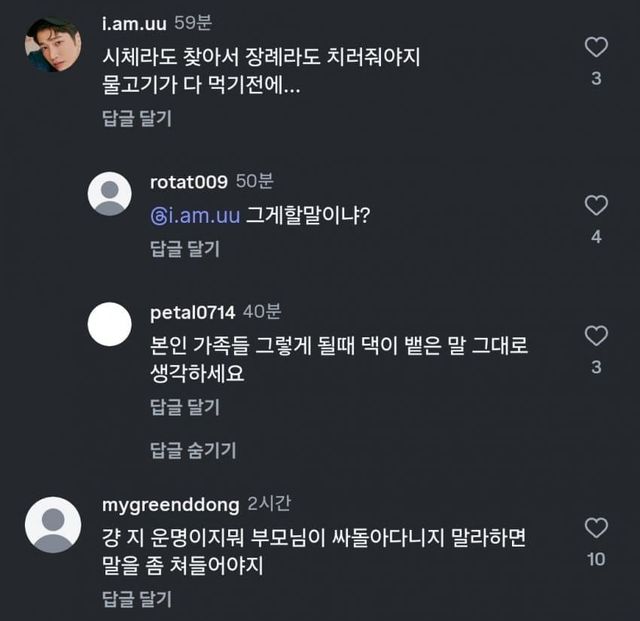The image size is (640, 621).
Task: Open petal0714 blank avatar
Action: tap(110, 324)
